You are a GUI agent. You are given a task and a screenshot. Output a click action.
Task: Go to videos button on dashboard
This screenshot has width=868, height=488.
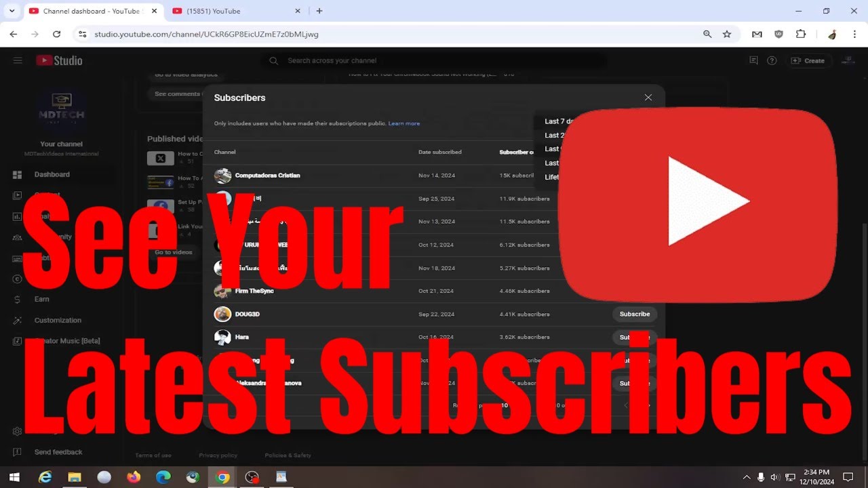pos(173,252)
